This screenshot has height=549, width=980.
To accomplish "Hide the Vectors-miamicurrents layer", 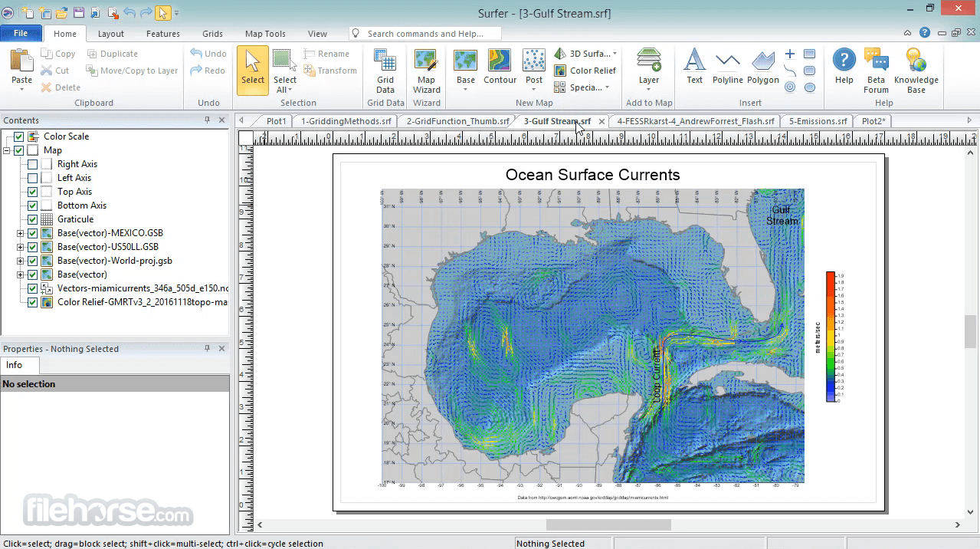I will coord(32,288).
